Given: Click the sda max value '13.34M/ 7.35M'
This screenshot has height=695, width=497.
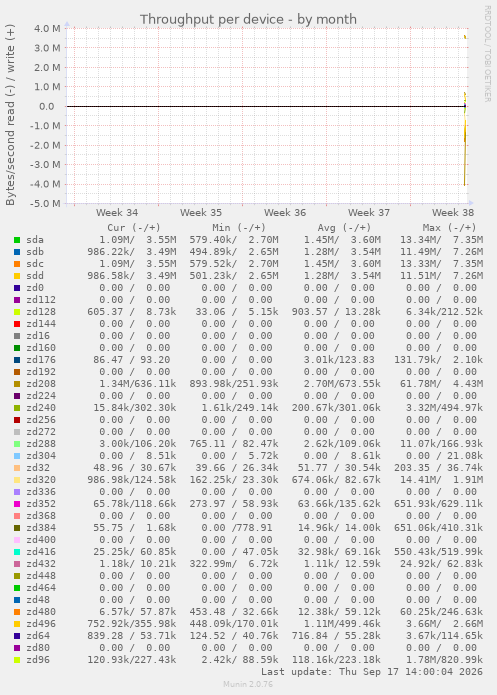Looking at the screenshot, I should (x=442, y=240).
